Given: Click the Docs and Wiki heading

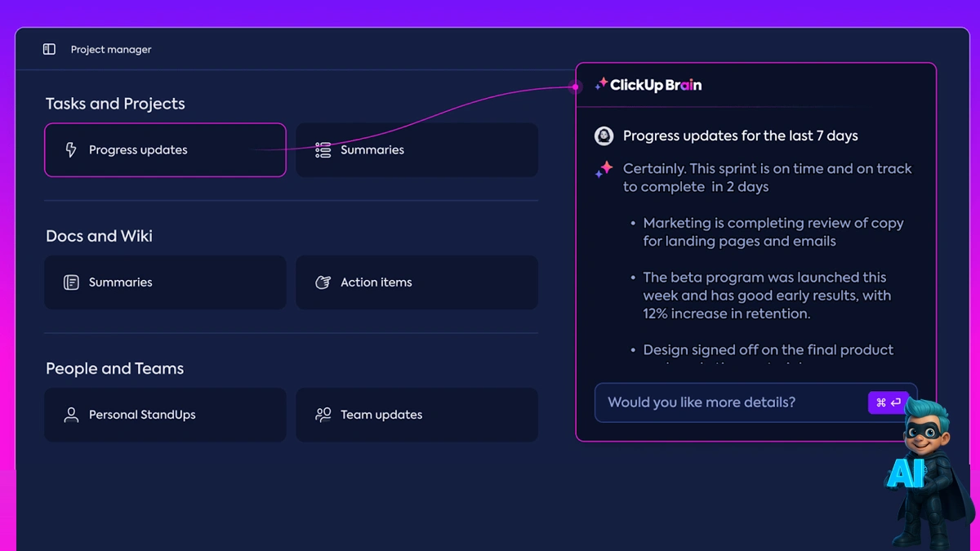Looking at the screenshot, I should tap(99, 236).
